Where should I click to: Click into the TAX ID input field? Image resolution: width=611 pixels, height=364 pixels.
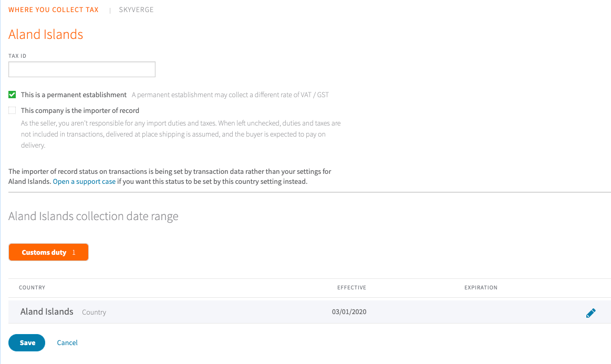[81, 69]
